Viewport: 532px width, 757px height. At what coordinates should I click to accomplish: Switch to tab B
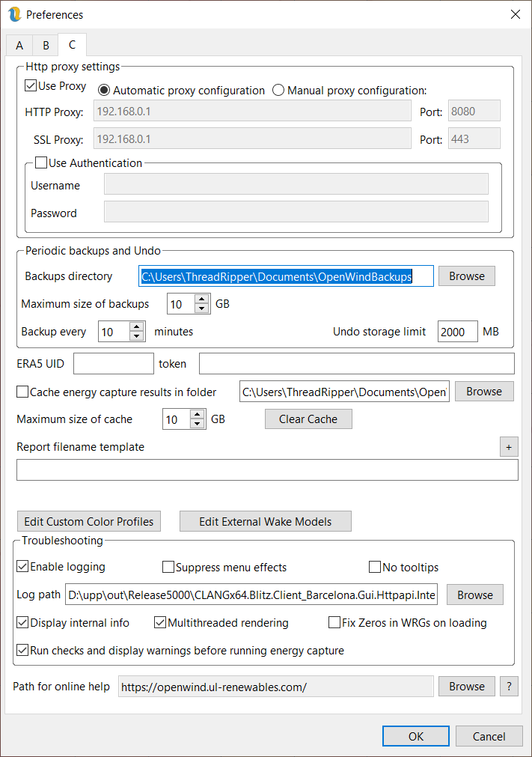tap(45, 45)
